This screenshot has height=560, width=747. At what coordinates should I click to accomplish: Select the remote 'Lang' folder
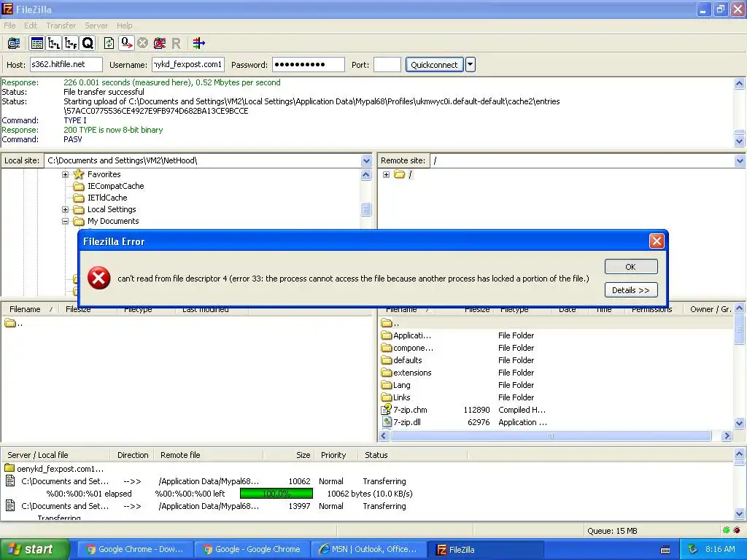(x=402, y=385)
